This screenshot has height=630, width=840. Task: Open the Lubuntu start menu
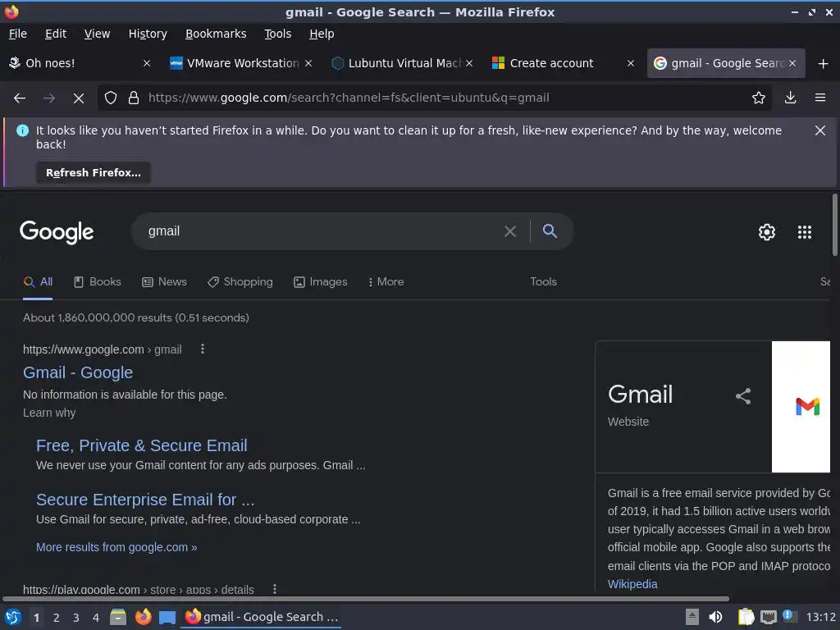click(x=13, y=617)
